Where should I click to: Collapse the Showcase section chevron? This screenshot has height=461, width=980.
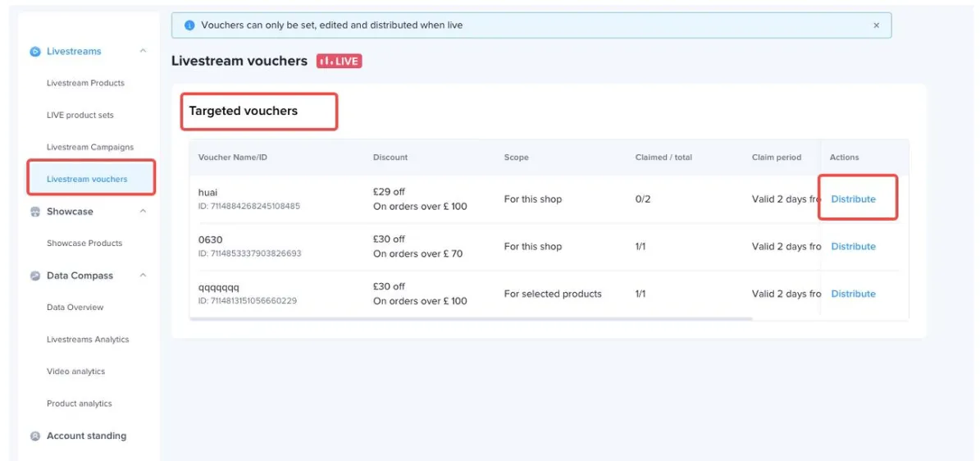point(144,212)
